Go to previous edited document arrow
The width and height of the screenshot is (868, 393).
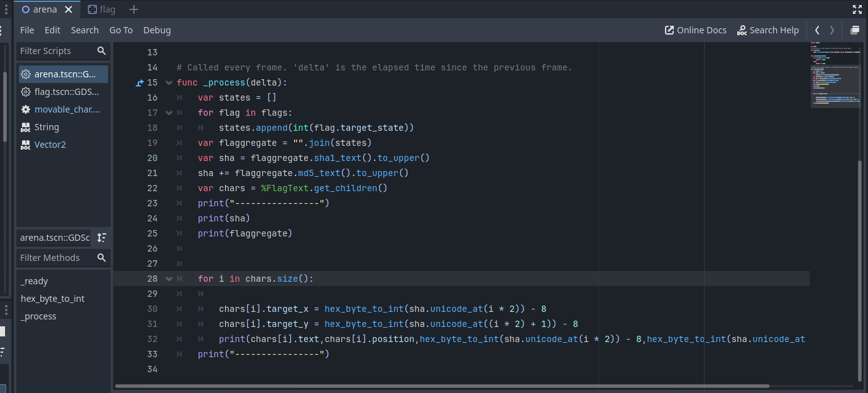pos(817,30)
